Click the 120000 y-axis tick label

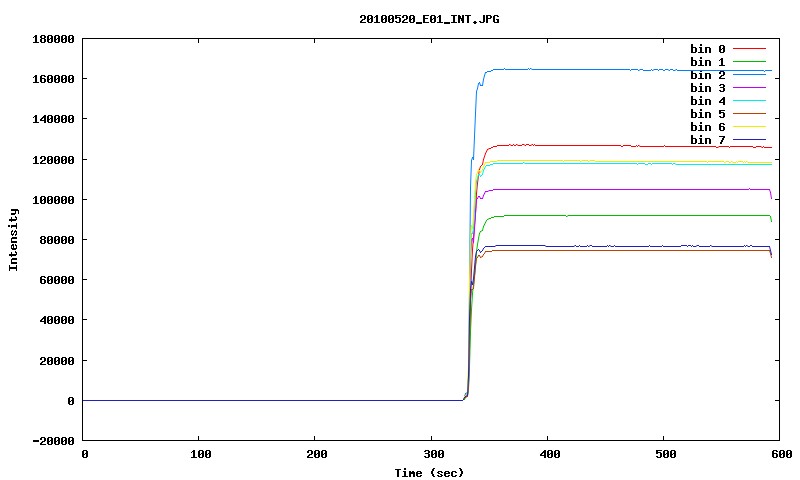click(54, 160)
